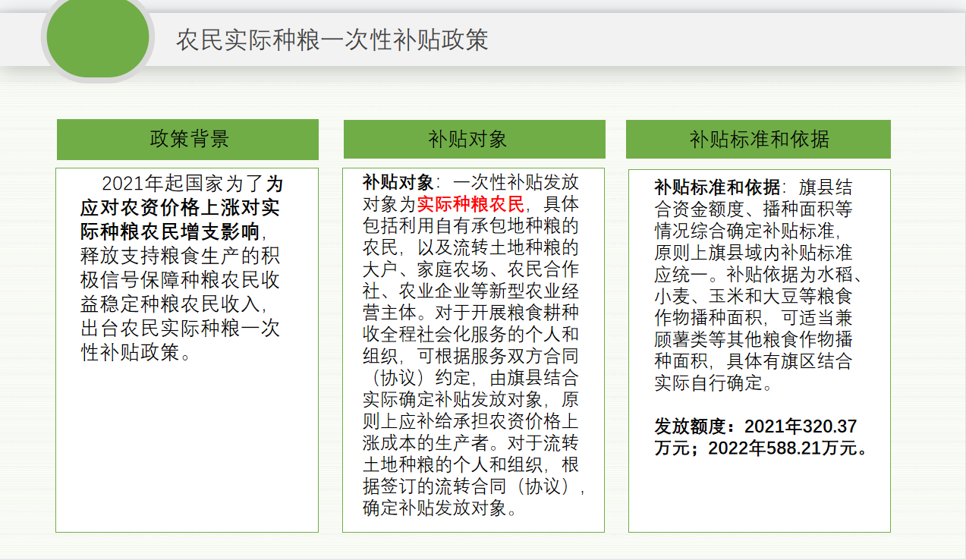Click the line 发放额度：2021年320.37
Screen dimensions: 966x560
click(x=756, y=426)
